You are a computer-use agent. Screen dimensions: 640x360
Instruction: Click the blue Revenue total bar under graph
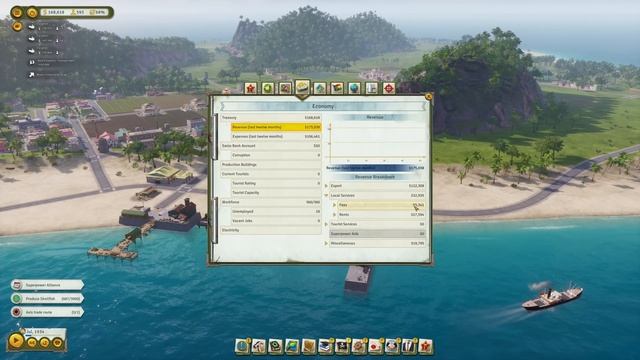click(375, 168)
